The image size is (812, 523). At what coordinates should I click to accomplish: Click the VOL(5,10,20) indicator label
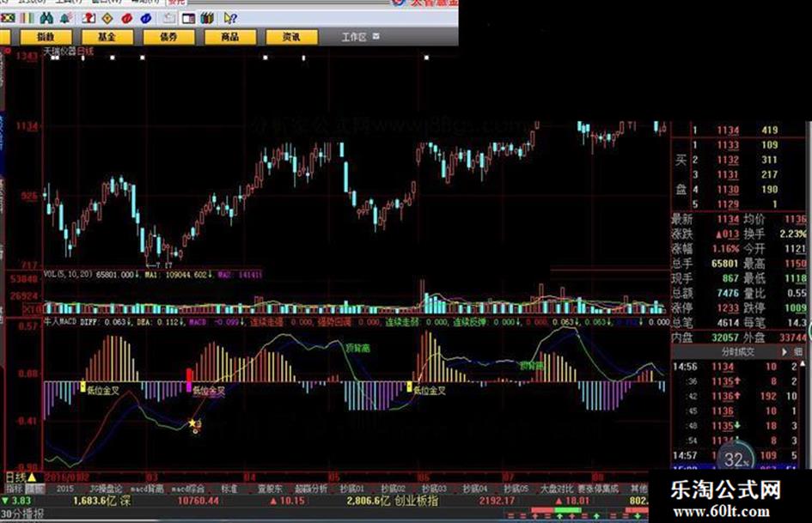68,274
